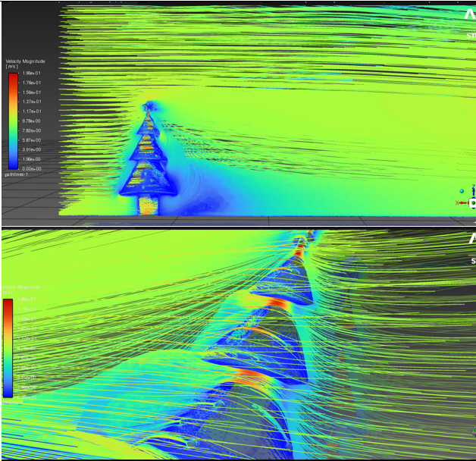Click the faint 'Velocity Magnitude' title in lower view
This screenshot has height=461, width=476.
(20, 287)
